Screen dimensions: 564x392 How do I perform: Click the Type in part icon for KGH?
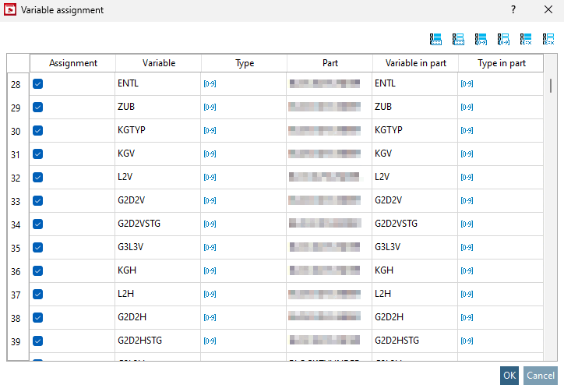coord(467,271)
